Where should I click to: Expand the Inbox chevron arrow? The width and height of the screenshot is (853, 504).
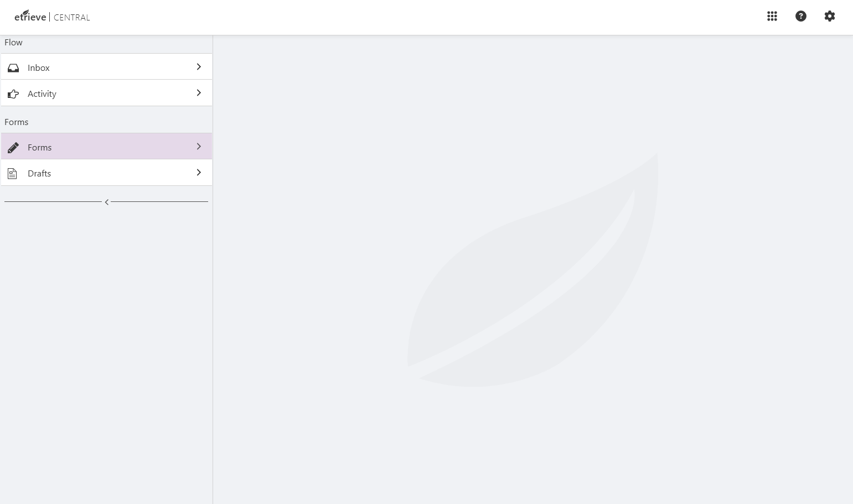pyautogui.click(x=199, y=66)
